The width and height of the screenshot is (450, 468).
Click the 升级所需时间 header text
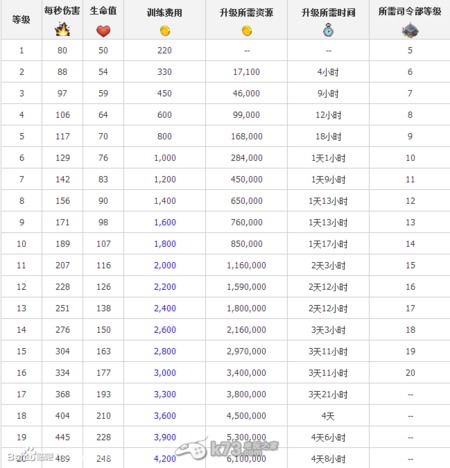pos(328,13)
